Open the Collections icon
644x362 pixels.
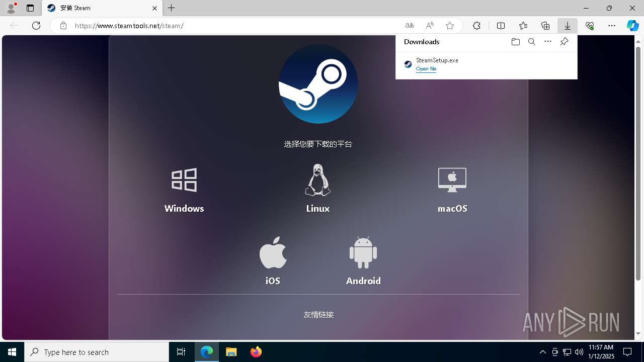(545, 26)
